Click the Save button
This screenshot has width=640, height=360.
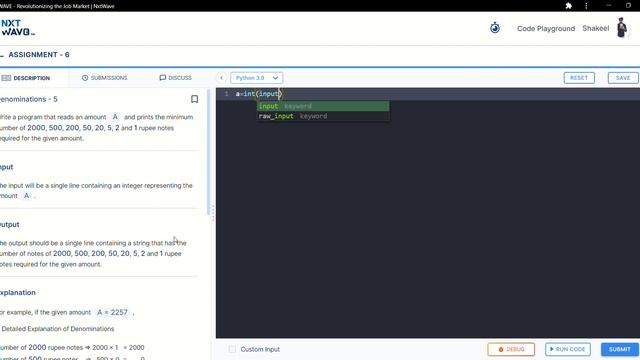pyautogui.click(x=623, y=78)
